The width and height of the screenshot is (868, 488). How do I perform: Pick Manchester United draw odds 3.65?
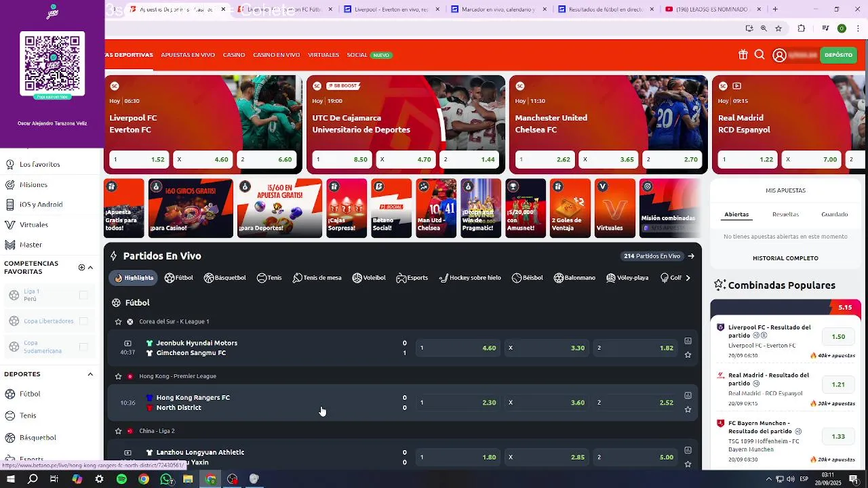(x=608, y=160)
